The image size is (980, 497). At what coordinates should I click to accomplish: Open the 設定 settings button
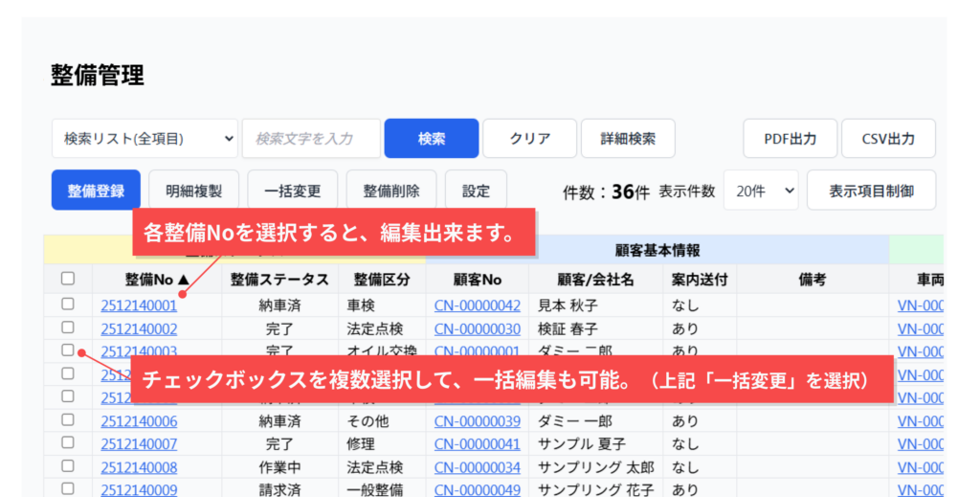point(476,191)
